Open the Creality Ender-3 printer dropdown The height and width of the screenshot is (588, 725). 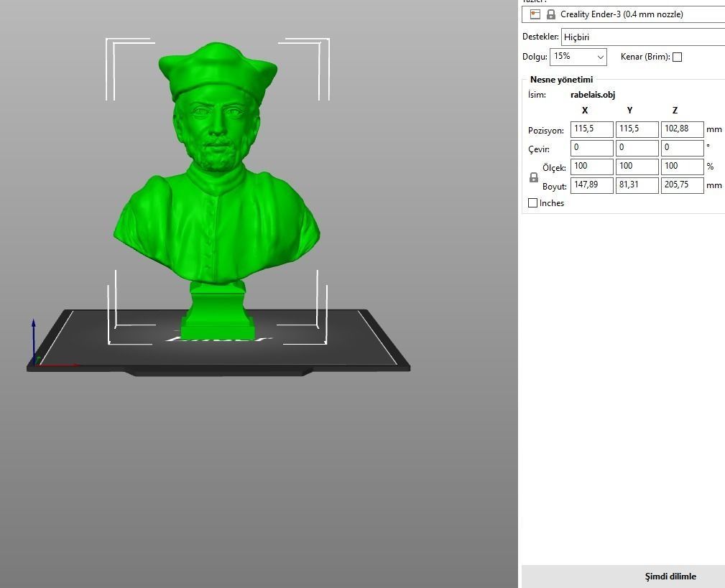tap(623, 14)
